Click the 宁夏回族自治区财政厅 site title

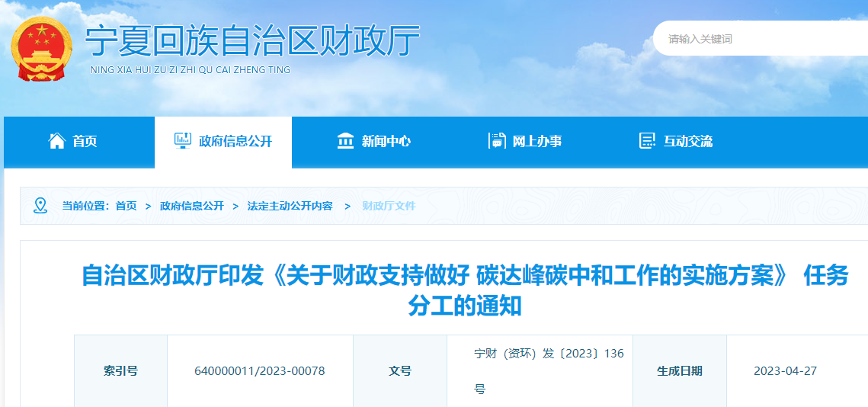coord(251,42)
